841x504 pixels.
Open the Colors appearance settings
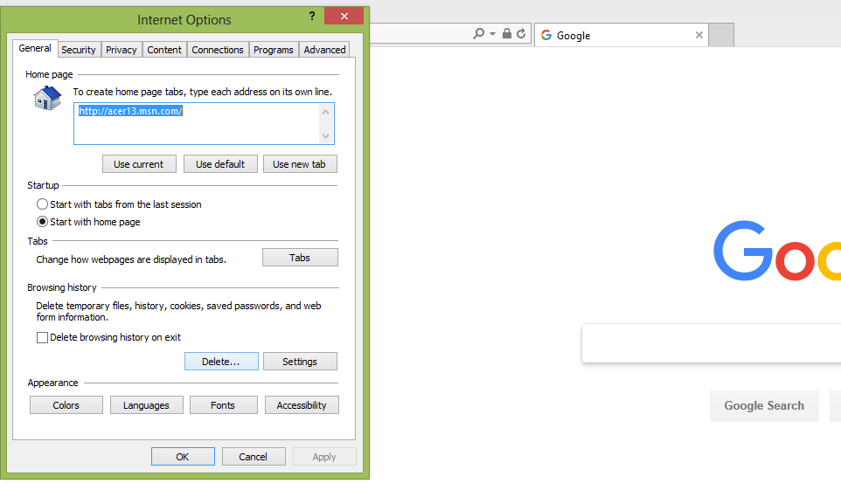tap(66, 405)
